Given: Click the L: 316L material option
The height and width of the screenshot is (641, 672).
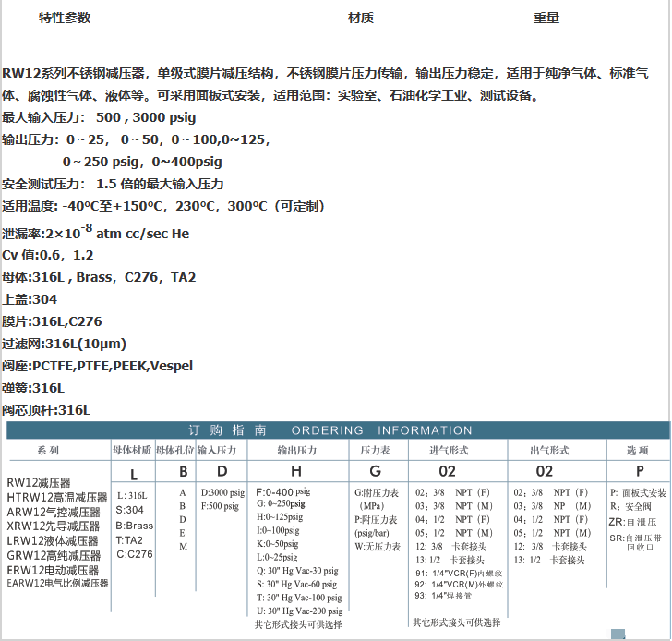Looking at the screenshot, I should pyautogui.click(x=132, y=496).
